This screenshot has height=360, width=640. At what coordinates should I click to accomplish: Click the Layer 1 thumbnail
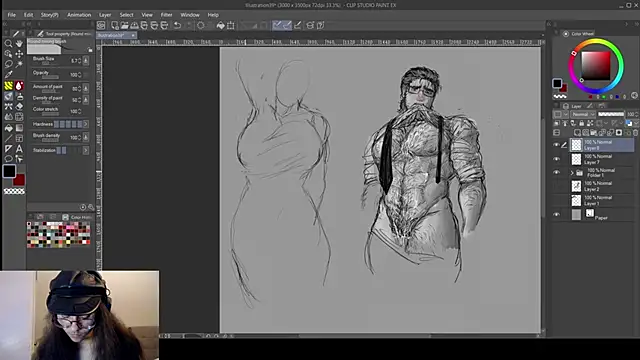tap(576, 200)
